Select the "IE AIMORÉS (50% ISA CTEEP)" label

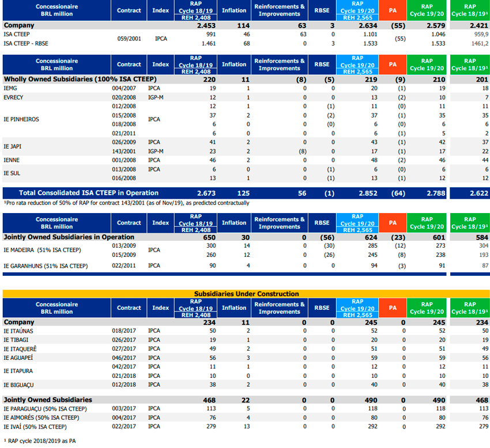(42, 417)
